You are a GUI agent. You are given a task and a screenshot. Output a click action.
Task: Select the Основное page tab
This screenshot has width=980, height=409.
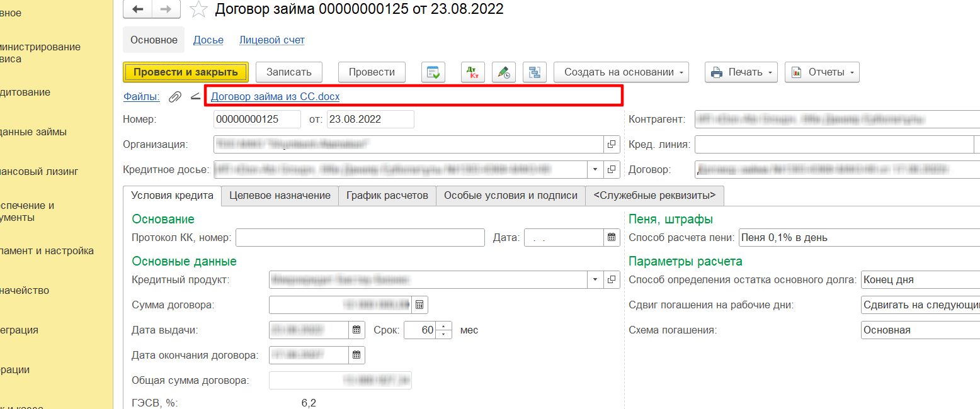[x=154, y=40]
